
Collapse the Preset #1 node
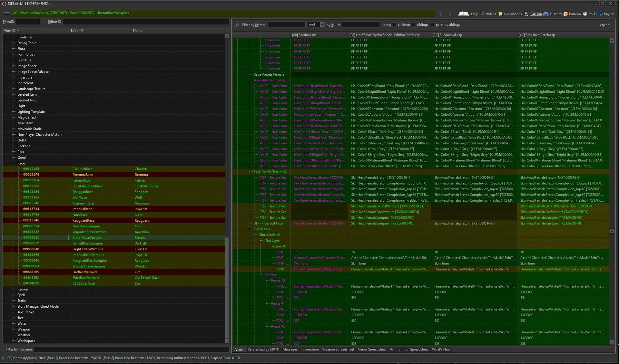point(267,304)
